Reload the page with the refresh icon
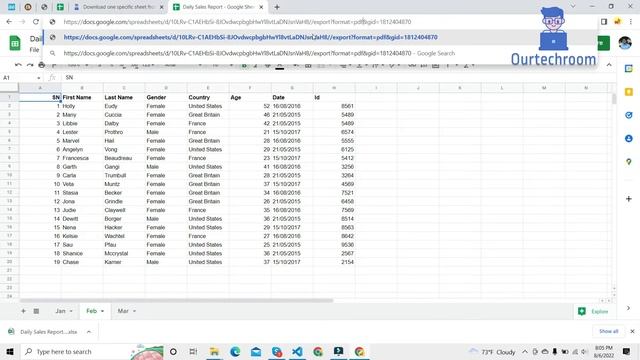 pos(36,22)
